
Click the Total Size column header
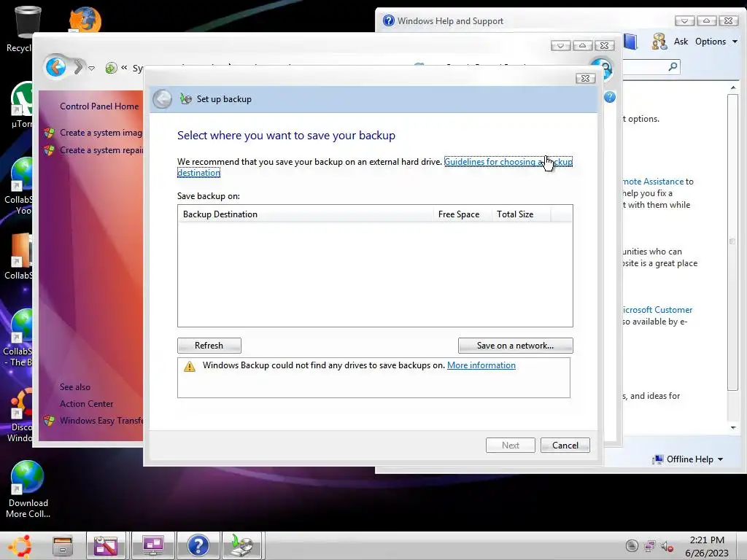tap(521, 214)
